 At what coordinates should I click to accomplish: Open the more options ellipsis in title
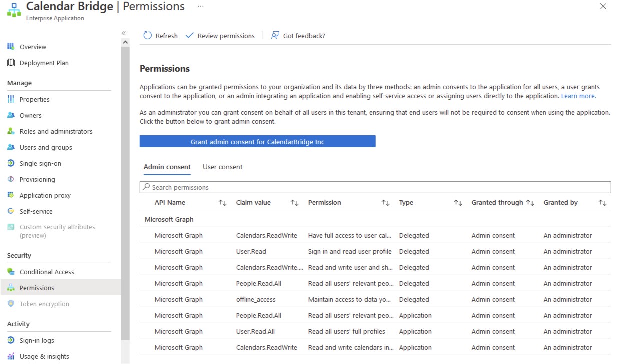(x=201, y=7)
